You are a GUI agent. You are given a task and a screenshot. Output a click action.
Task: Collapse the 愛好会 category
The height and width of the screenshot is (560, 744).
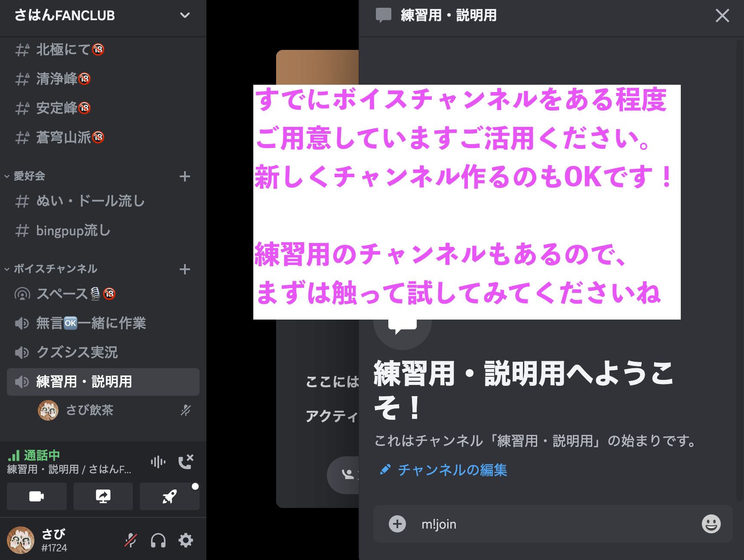(25, 176)
